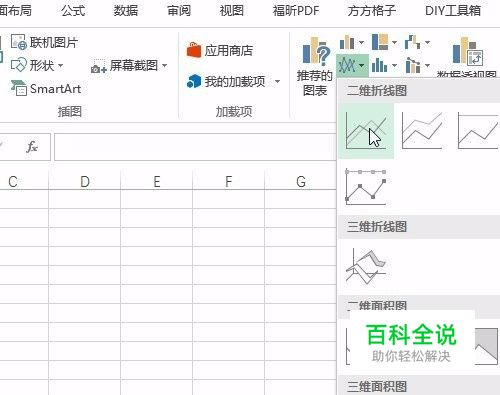Open the DIY工具箱 tab
Screen dimensions: 500x395
click(453, 11)
